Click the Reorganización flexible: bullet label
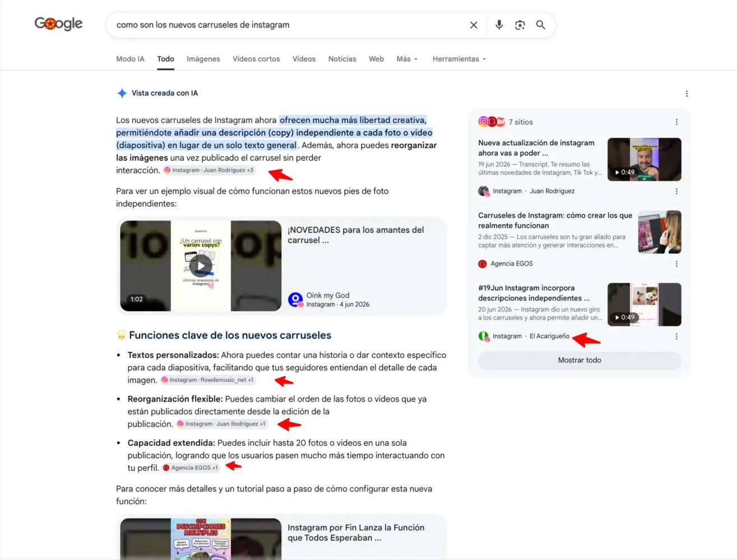737x560 pixels. 175,399
